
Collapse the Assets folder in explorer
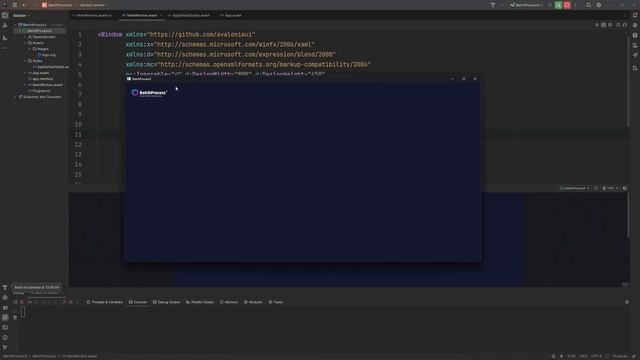click(x=25, y=43)
